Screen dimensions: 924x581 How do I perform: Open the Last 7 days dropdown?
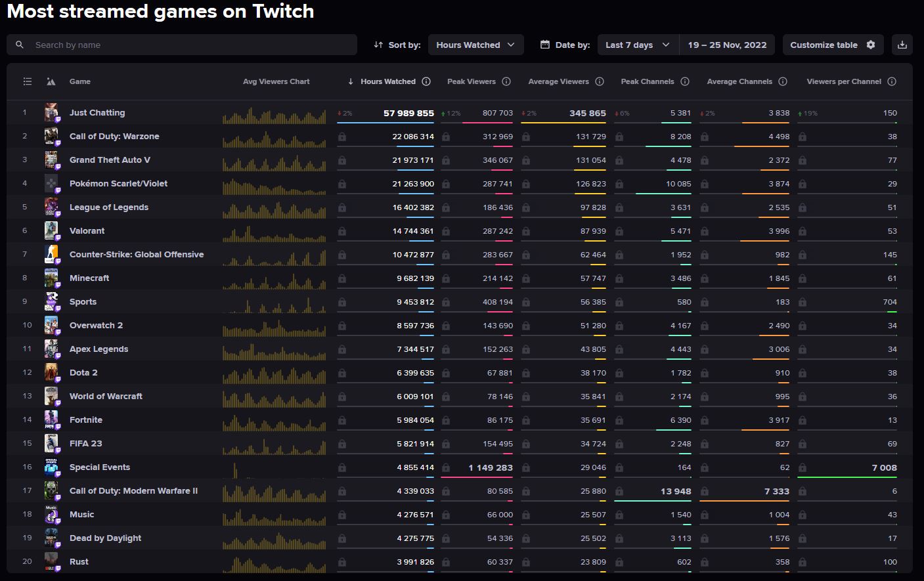[x=636, y=45]
